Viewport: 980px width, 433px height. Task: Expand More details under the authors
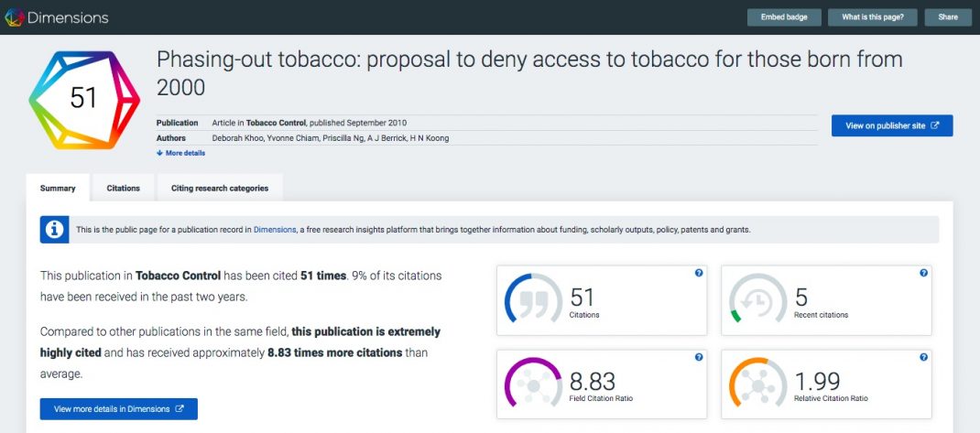pos(181,153)
